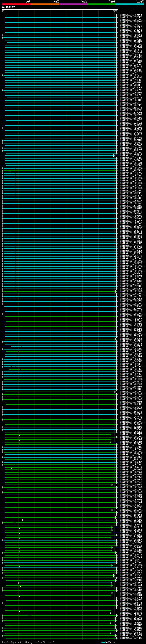The image size is (146, 644).
Task: Click the cyan ~100% legend segment
Action: (130, 4)
